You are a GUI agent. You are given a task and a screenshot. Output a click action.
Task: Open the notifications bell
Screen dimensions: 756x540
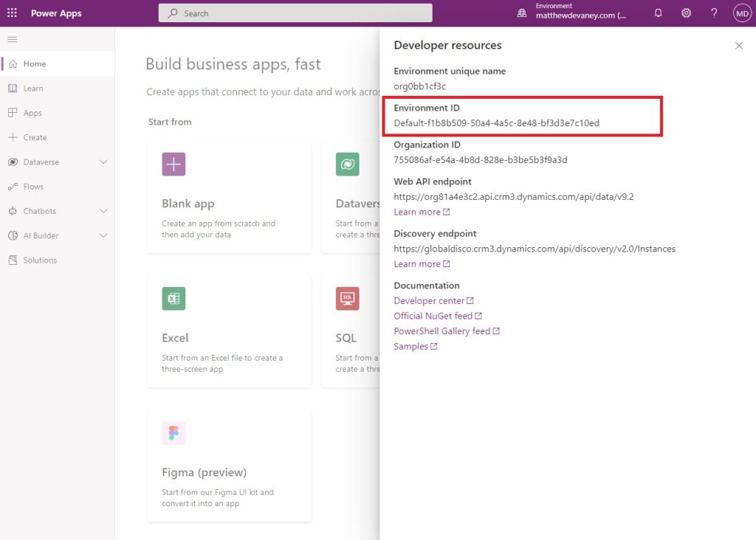point(658,13)
